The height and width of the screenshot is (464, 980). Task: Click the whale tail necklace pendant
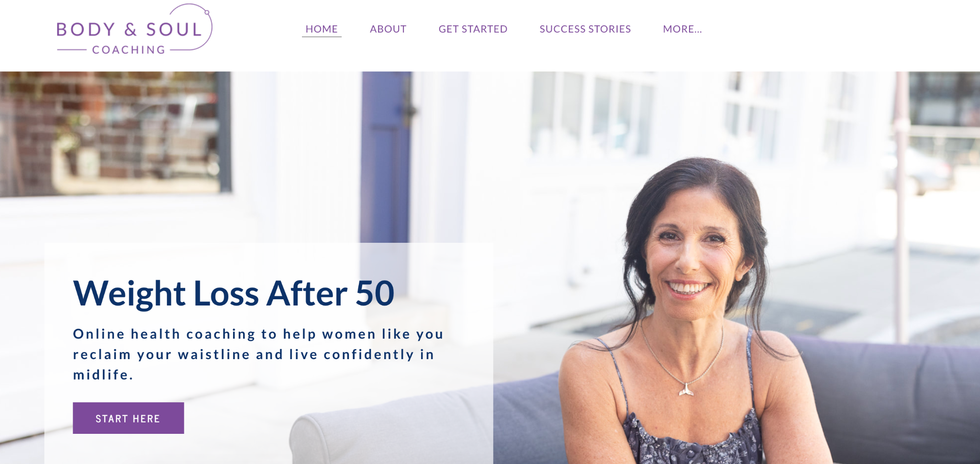[686, 390]
